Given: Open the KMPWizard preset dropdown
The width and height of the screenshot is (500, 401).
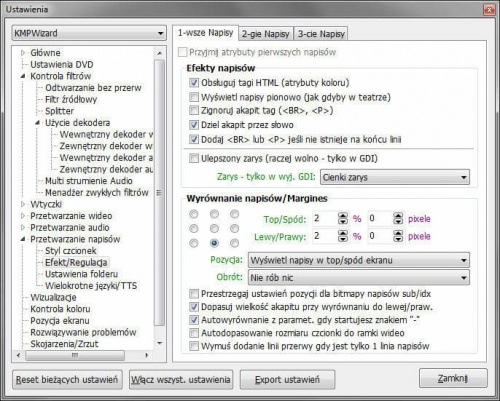Looking at the screenshot, I should 89,33.
